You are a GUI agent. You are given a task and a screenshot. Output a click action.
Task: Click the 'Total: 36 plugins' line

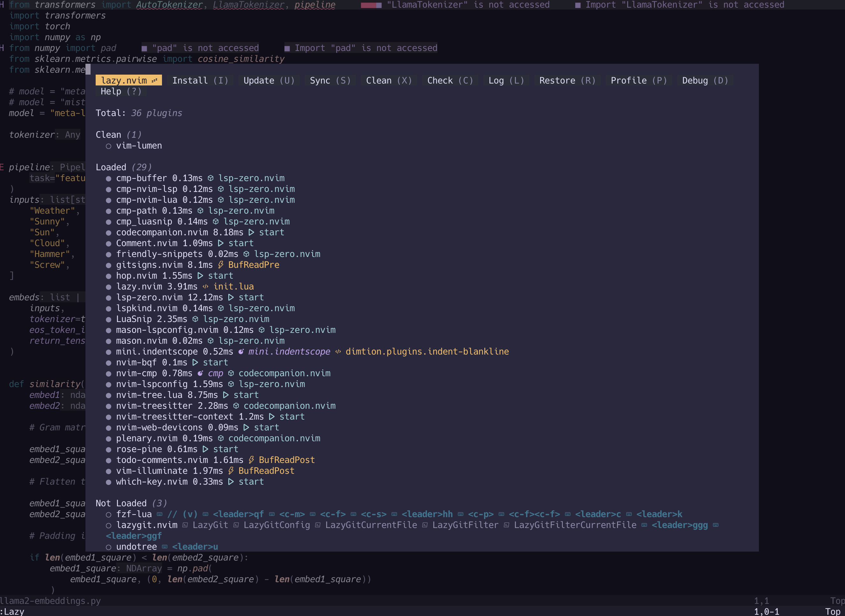139,113
